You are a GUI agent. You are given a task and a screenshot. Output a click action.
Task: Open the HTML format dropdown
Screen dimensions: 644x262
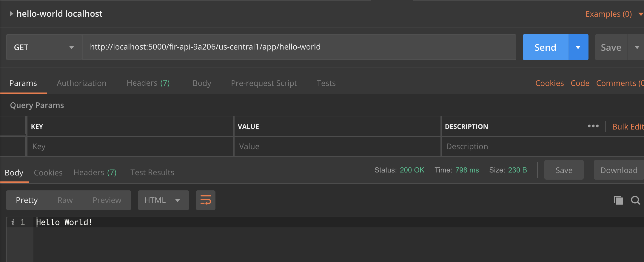163,200
